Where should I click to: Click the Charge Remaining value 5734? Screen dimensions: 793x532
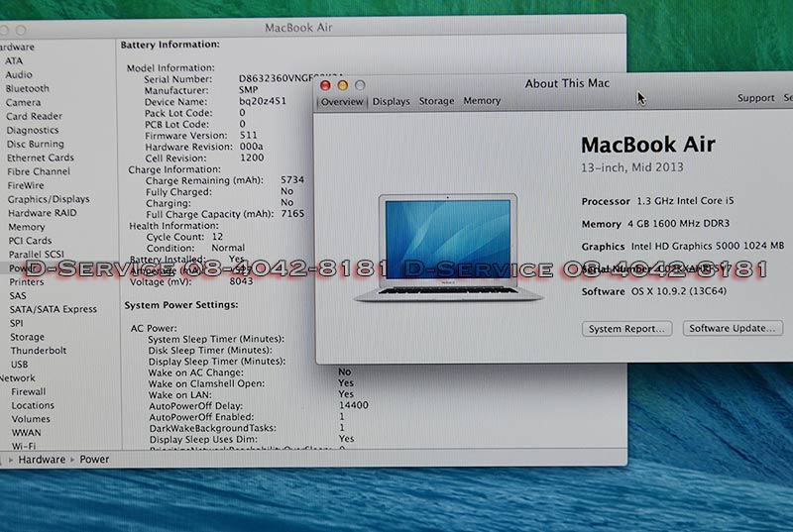[x=292, y=180]
